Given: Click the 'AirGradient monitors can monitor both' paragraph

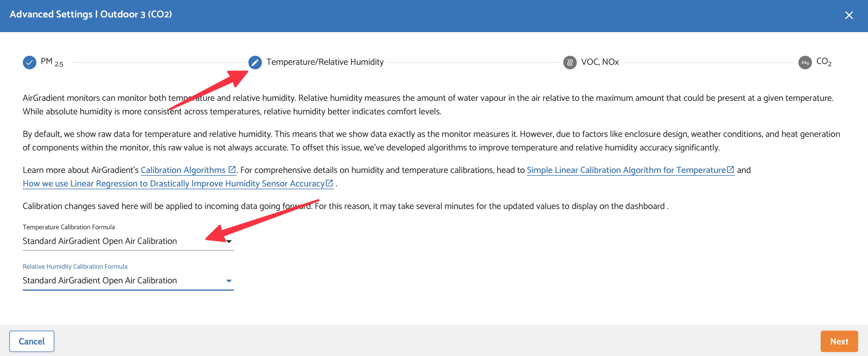Looking at the screenshot, I should (x=428, y=104).
